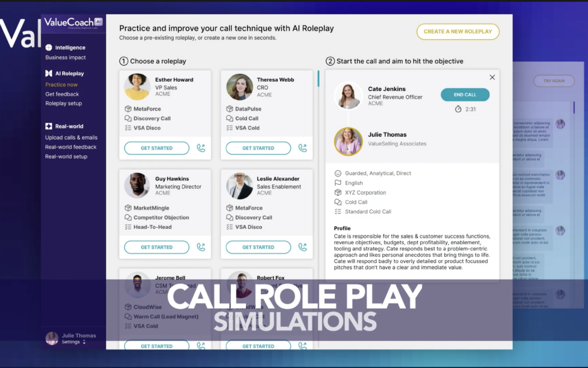The width and height of the screenshot is (588, 368).
Task: Open Real-world setup page
Action: (x=66, y=156)
